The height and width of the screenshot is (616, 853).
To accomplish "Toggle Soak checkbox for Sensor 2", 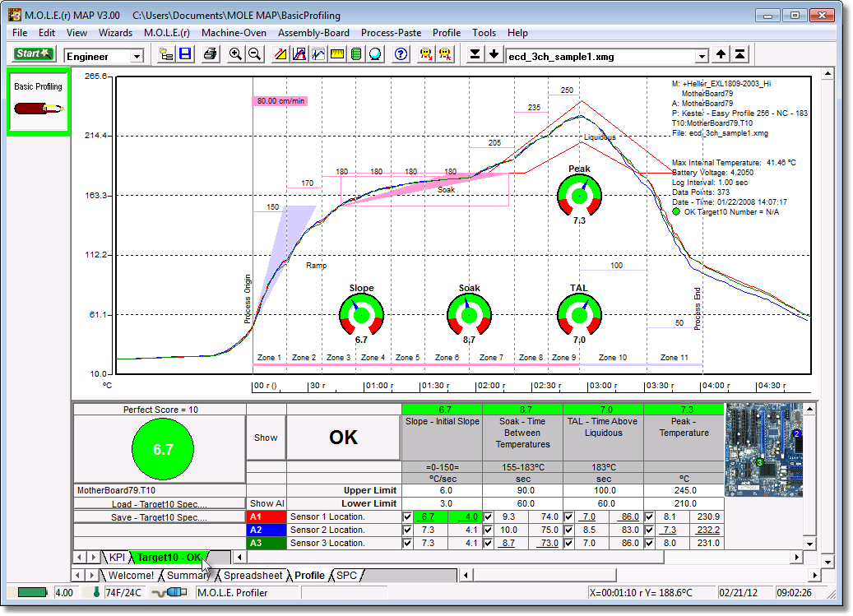I will (x=488, y=530).
